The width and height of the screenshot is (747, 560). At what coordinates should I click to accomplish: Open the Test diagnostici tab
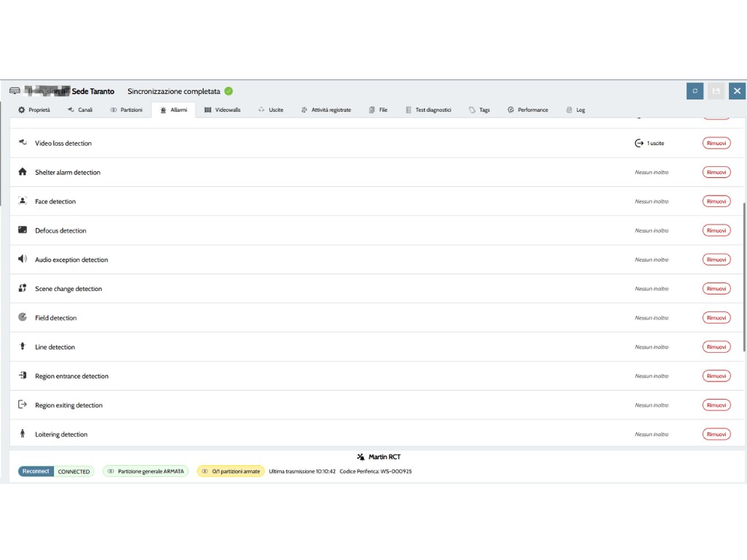[x=428, y=110]
